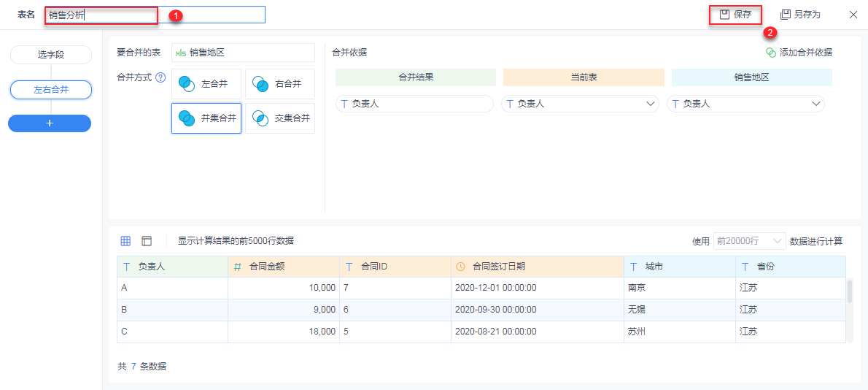The width and height of the screenshot is (868, 390).
Task: Select 左合并 merge type
Action: click(206, 84)
